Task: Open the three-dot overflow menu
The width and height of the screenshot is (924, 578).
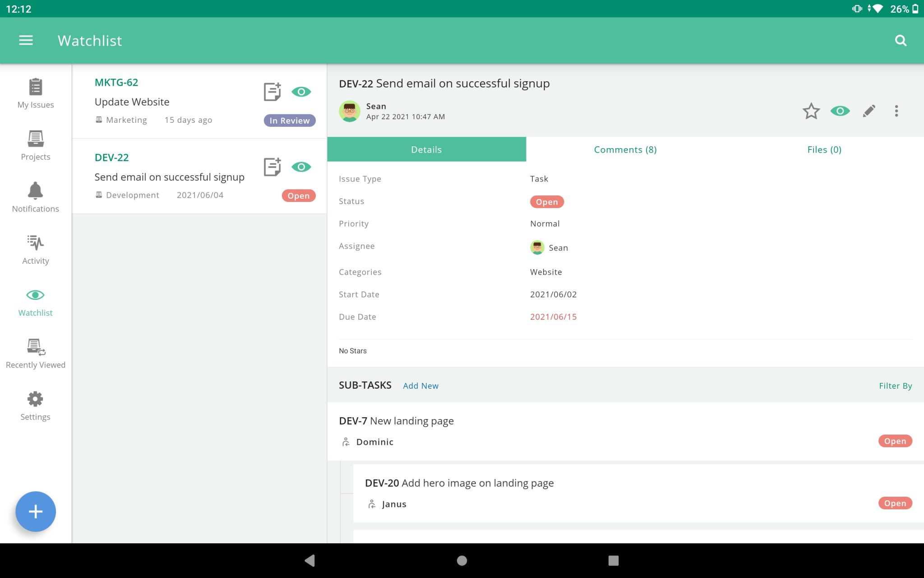Action: pos(896,111)
